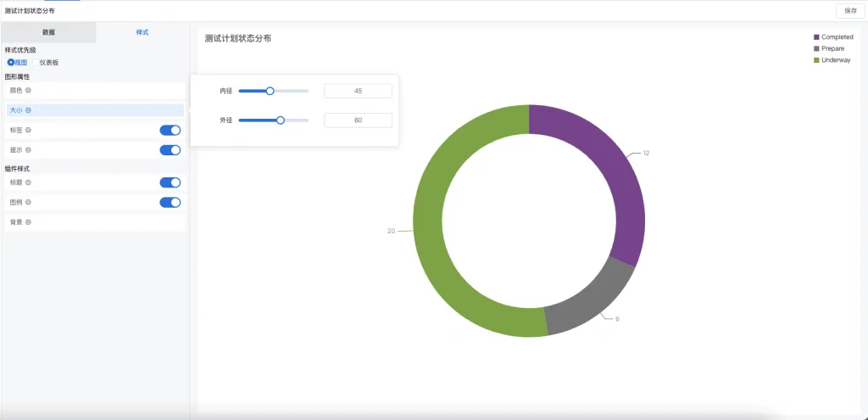Viewport: 868px width, 420px height.
Task: Click the 外径 value input field
Action: 359,120
